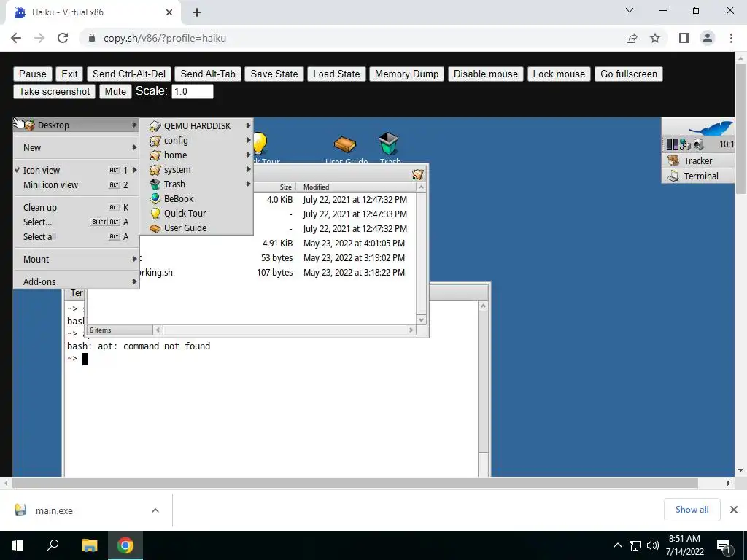Open main.exe download options chevron
This screenshot has width=747, height=560.
(155, 510)
